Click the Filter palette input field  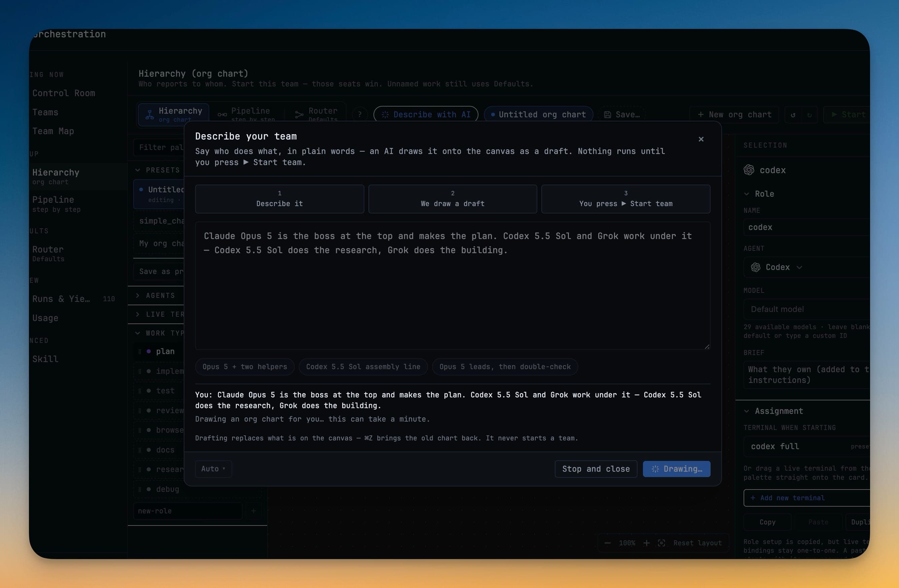(x=159, y=147)
